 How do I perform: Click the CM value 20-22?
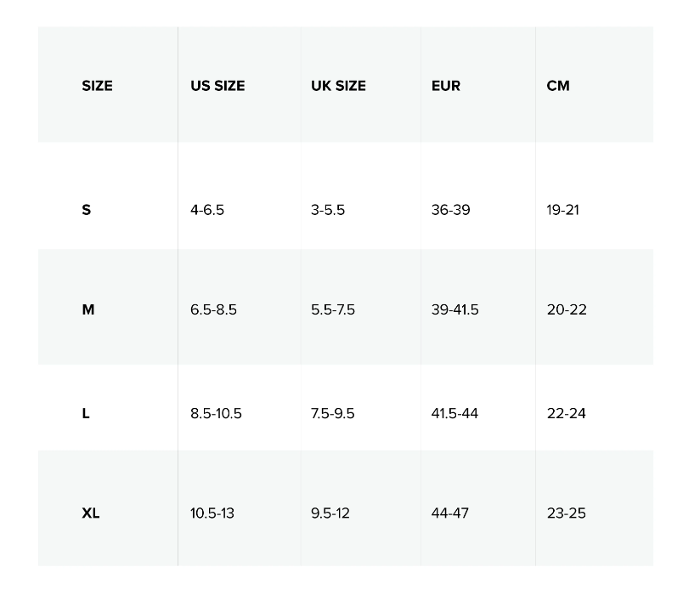point(567,309)
